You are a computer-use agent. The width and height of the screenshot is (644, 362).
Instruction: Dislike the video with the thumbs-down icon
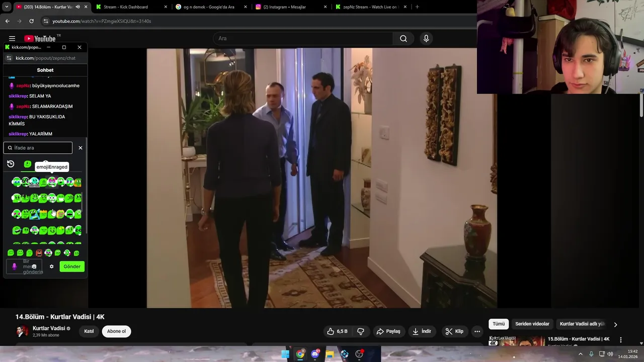point(361,331)
